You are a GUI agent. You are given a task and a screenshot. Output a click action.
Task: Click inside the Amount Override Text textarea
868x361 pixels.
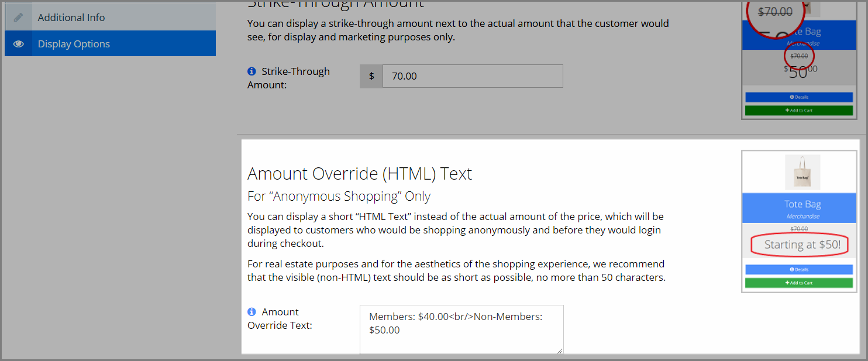(461, 329)
